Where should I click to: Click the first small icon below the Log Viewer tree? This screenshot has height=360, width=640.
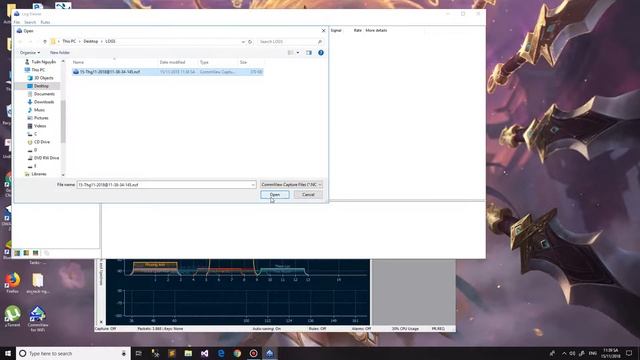tap(17, 253)
